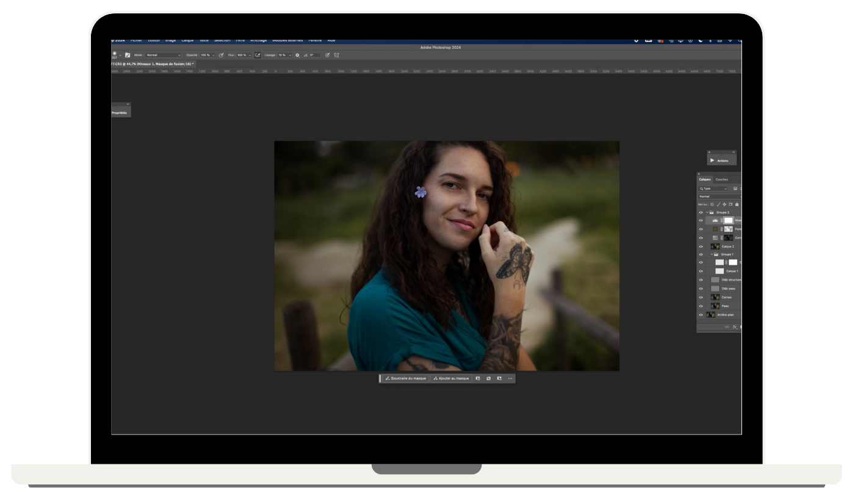855x504 pixels.
Task: Open the Lissage percentage slider dropdown
Action: click(x=290, y=55)
